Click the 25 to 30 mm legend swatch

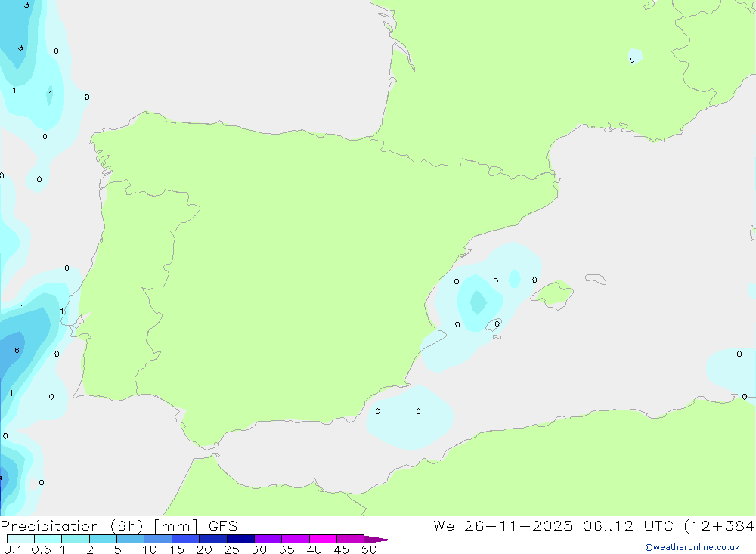point(240,539)
